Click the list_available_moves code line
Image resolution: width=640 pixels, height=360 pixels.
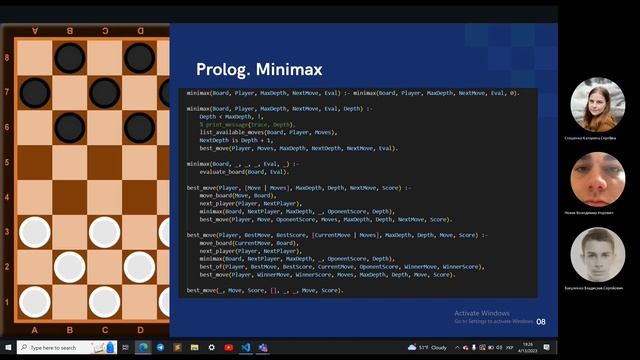point(268,132)
